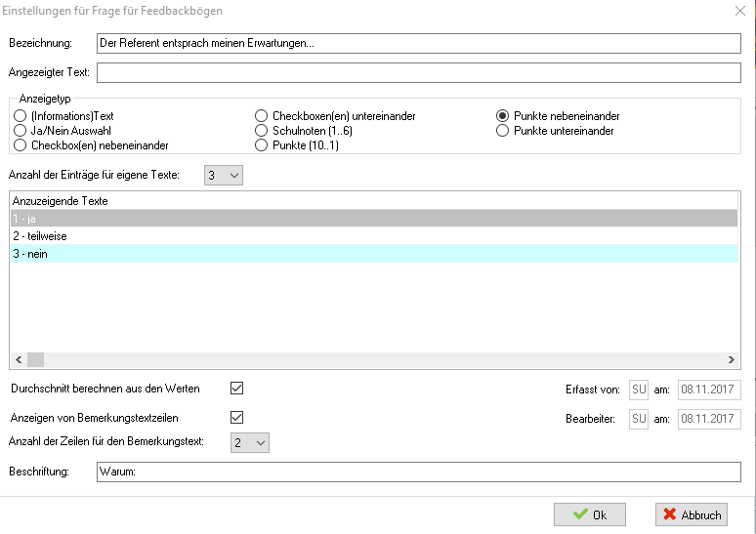Screen dimensions: 756x534
Task: Cancel with the Abbruch button
Action: pos(692,514)
